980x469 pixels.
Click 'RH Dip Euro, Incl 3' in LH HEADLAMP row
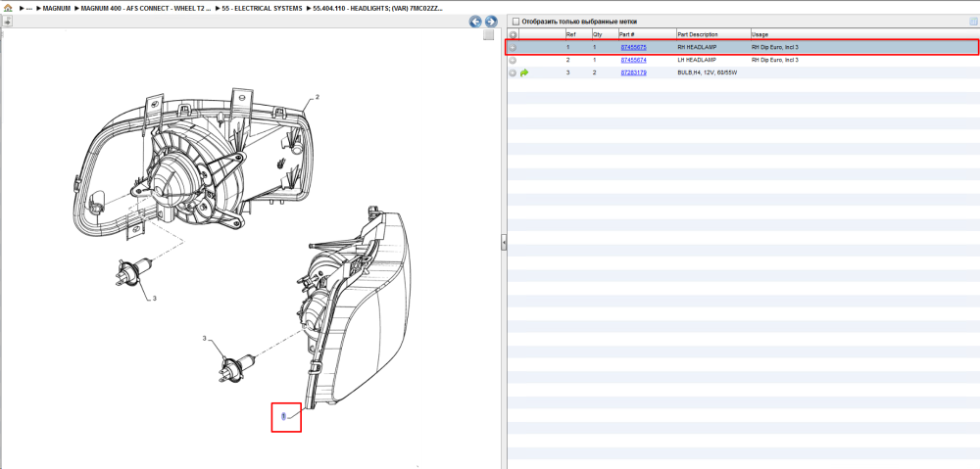point(775,60)
